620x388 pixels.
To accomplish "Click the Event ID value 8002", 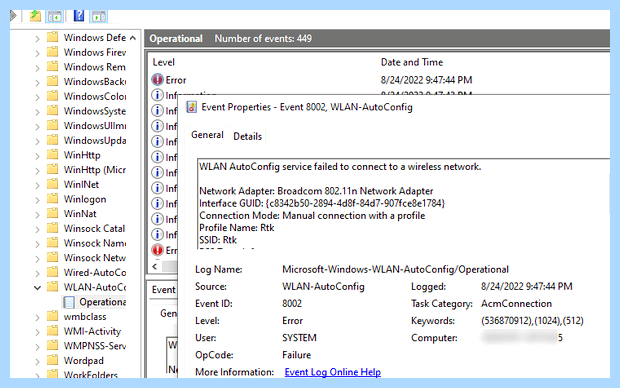I will point(292,303).
